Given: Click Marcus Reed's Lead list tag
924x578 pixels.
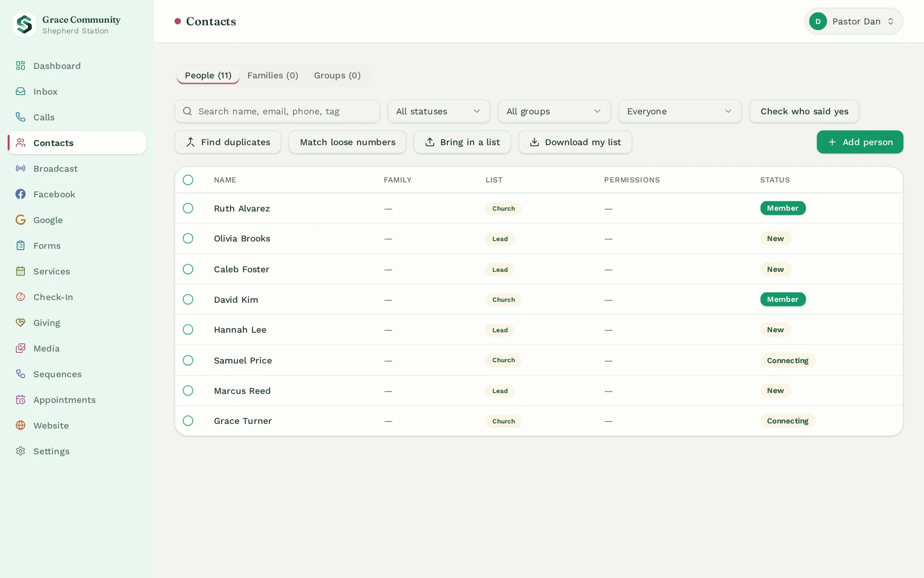Looking at the screenshot, I should [500, 391].
